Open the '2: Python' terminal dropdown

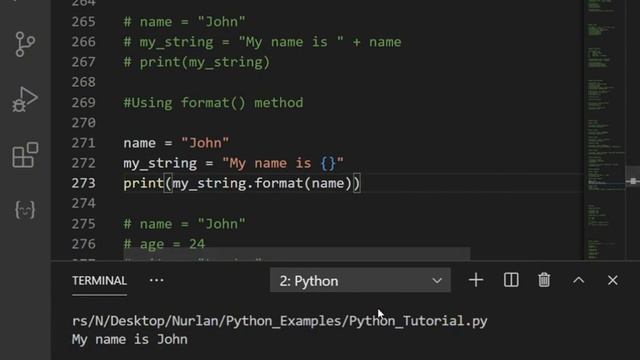pos(360,280)
